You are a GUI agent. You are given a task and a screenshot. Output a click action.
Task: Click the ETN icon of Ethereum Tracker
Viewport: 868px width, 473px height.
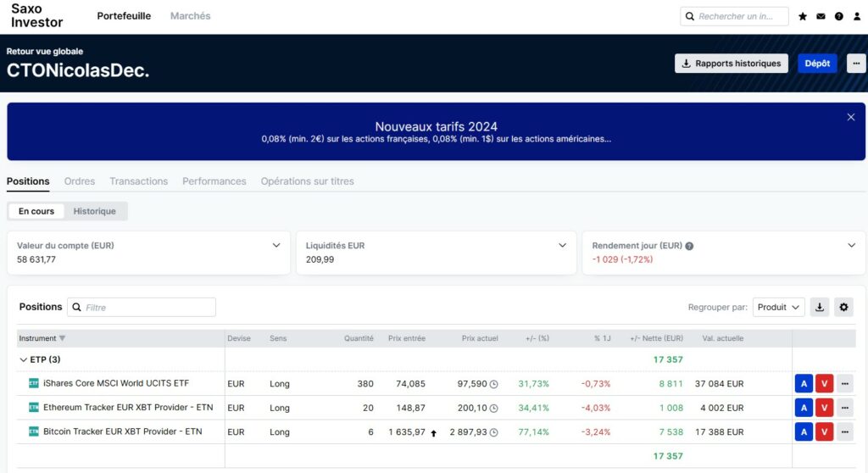(x=34, y=407)
